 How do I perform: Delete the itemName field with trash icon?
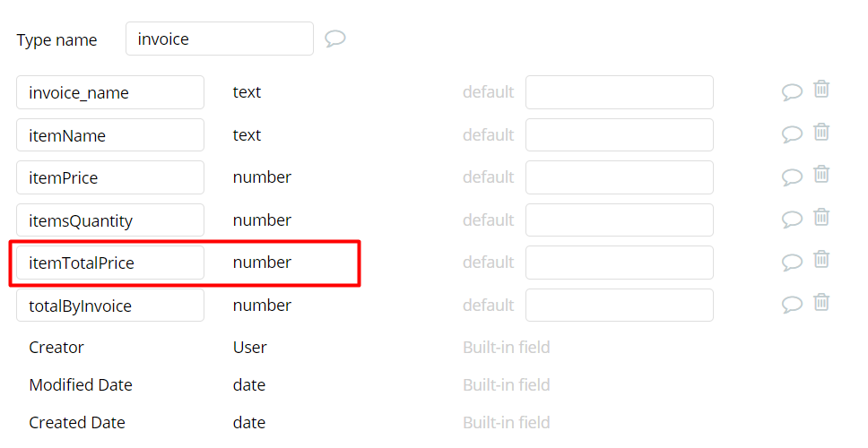pos(821,133)
